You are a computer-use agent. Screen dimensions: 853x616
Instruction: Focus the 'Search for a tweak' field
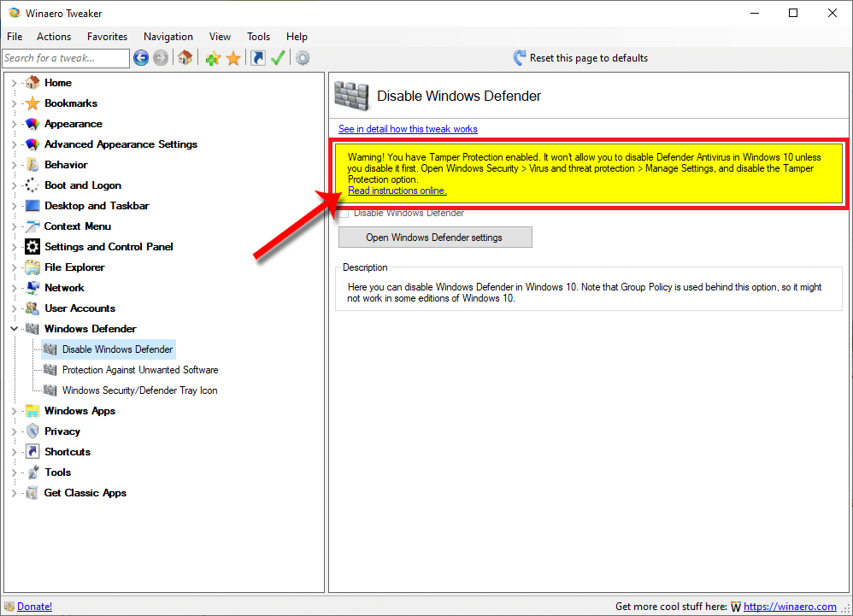pyautogui.click(x=66, y=58)
